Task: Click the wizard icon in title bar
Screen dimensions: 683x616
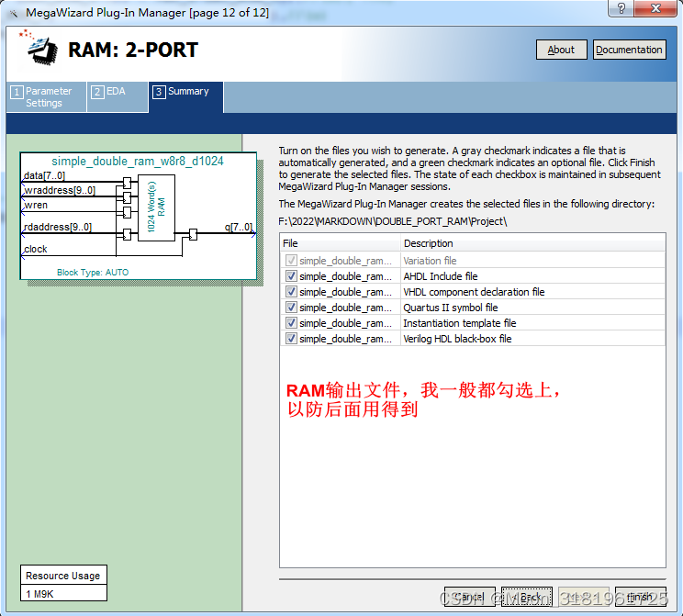Action: point(14,13)
